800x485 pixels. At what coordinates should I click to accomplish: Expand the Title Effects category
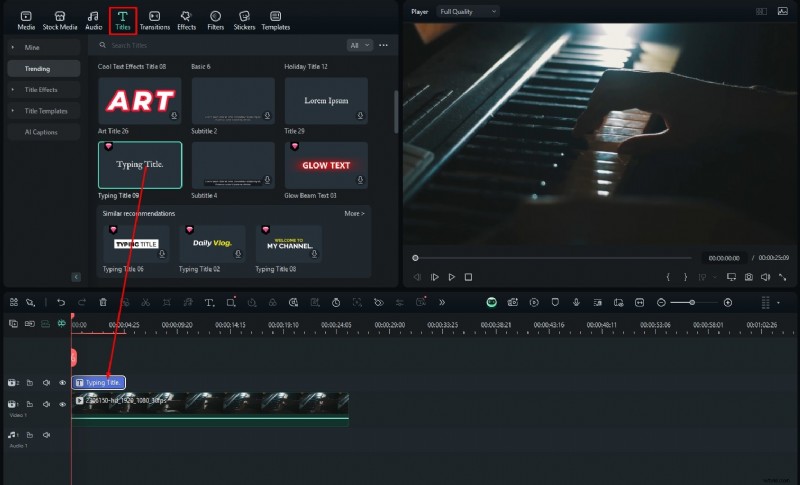pyautogui.click(x=43, y=90)
